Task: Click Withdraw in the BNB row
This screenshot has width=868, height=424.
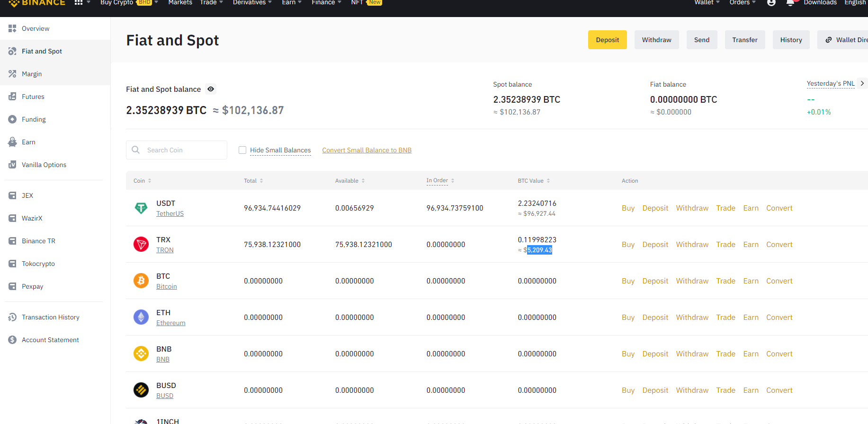Action: coord(692,353)
